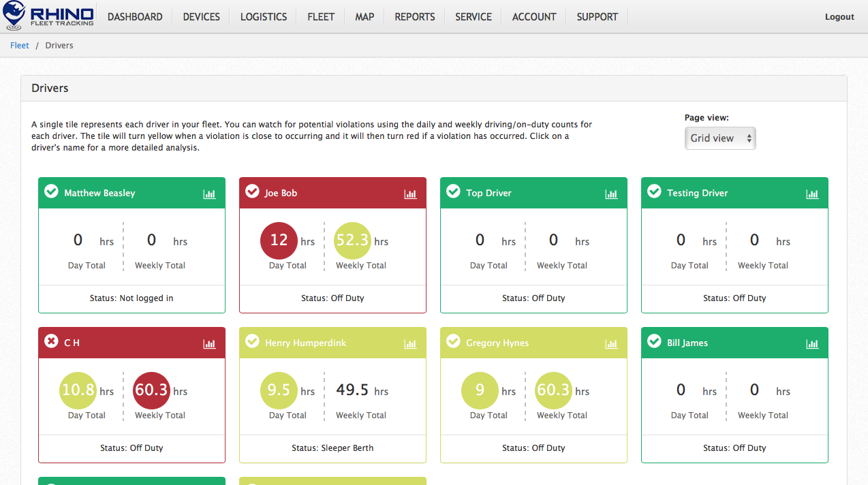
Task: Click check mark icon beside Matthew Beasley
Action: coord(51,191)
